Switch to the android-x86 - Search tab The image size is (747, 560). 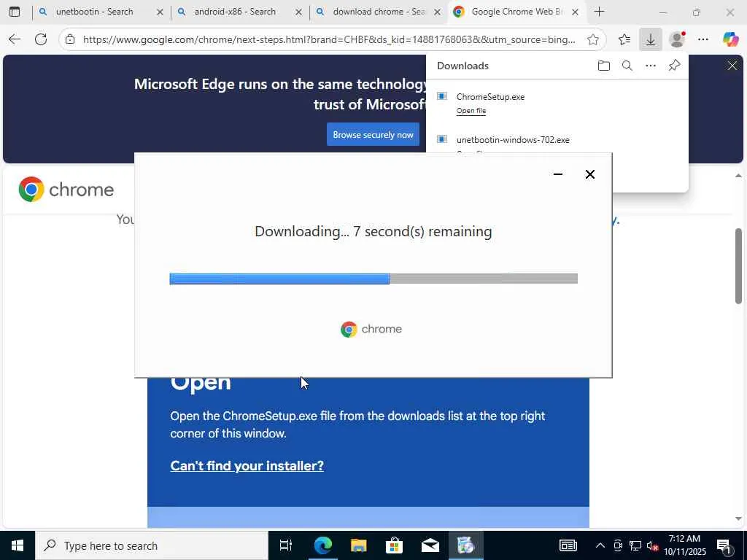(x=235, y=12)
